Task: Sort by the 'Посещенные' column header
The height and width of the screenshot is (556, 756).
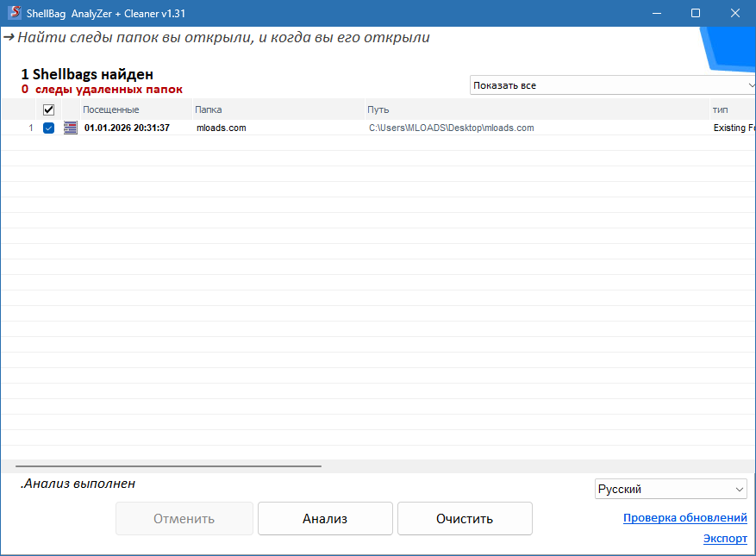Action: click(112, 109)
